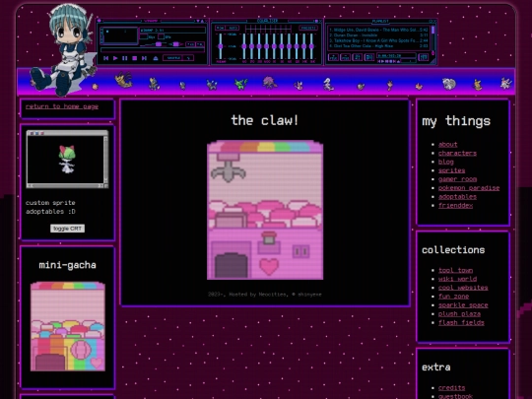Visit the 'gamer room' page
The width and height of the screenshot is (532, 399).
click(458, 179)
